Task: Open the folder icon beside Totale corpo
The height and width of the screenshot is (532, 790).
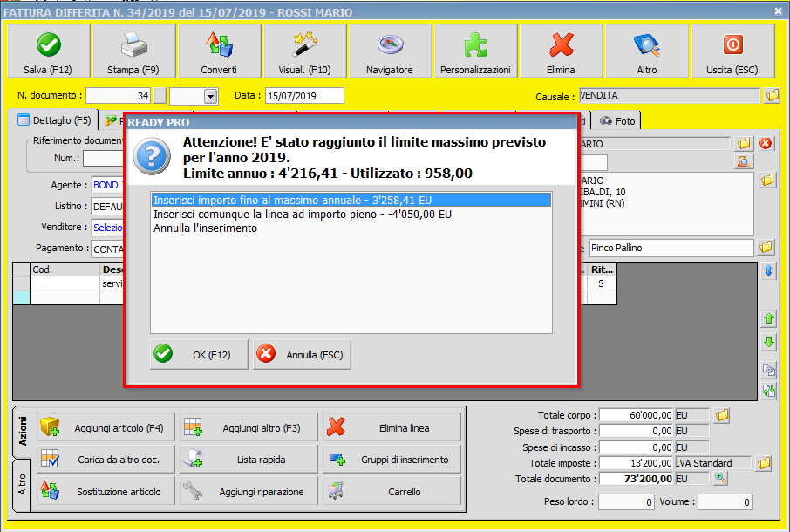Action: tap(722, 415)
